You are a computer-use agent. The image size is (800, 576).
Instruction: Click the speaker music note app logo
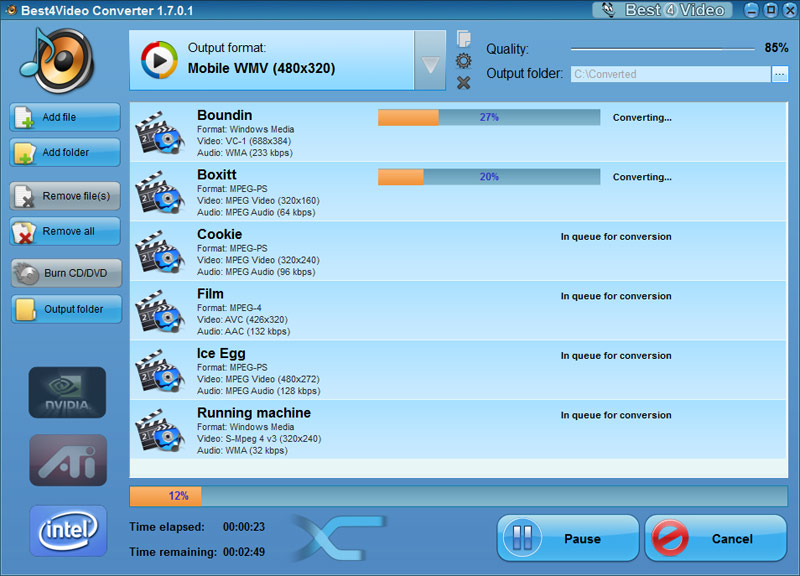click(57, 60)
